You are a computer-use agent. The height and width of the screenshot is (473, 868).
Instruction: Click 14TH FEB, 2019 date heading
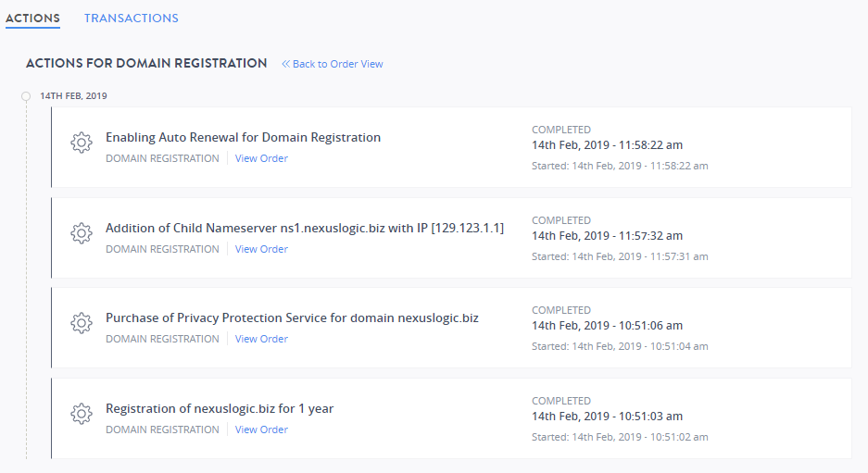(x=73, y=95)
